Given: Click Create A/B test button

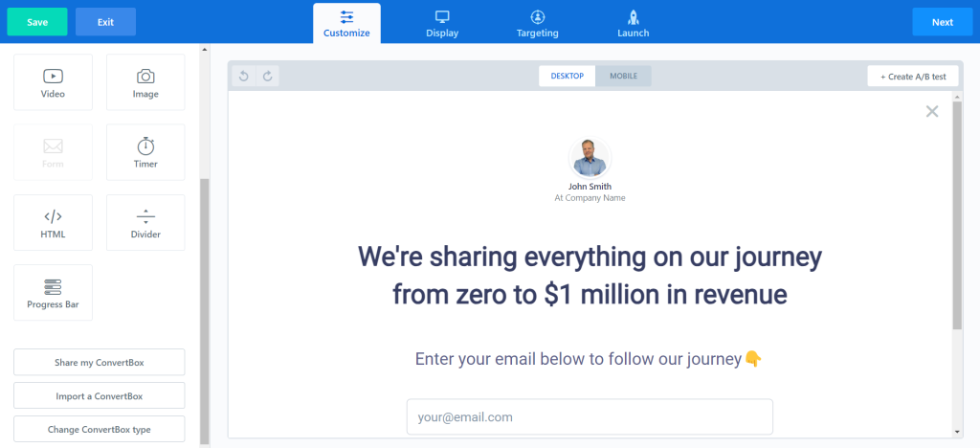Looking at the screenshot, I should tap(913, 77).
